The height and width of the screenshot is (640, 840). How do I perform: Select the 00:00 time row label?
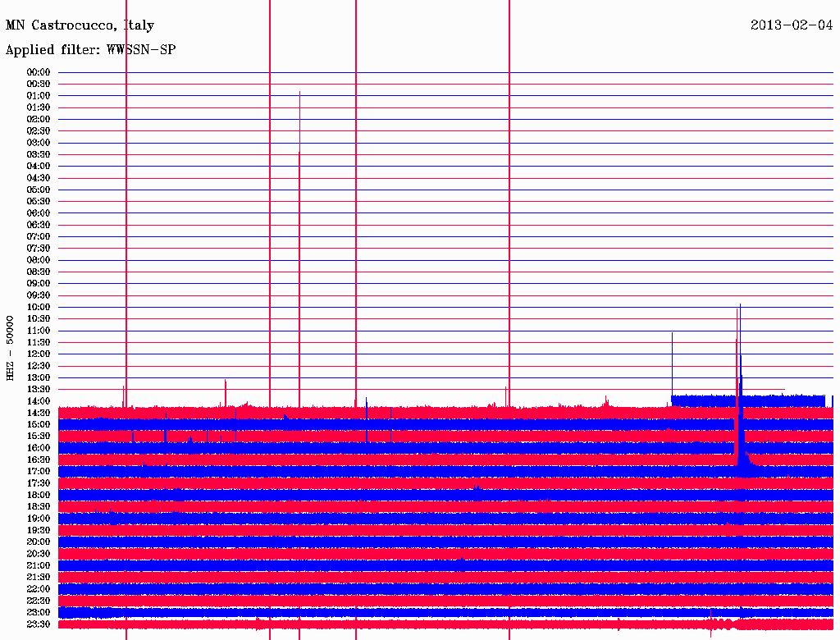[39, 72]
